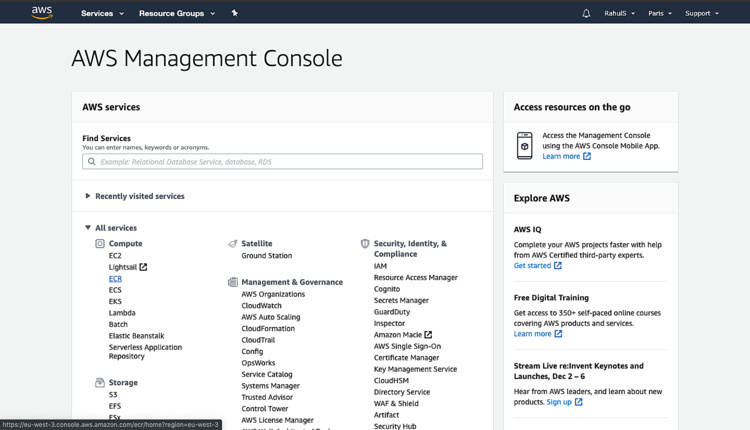750x430 pixels.
Task: Open Directory Service
Action: [402, 392]
